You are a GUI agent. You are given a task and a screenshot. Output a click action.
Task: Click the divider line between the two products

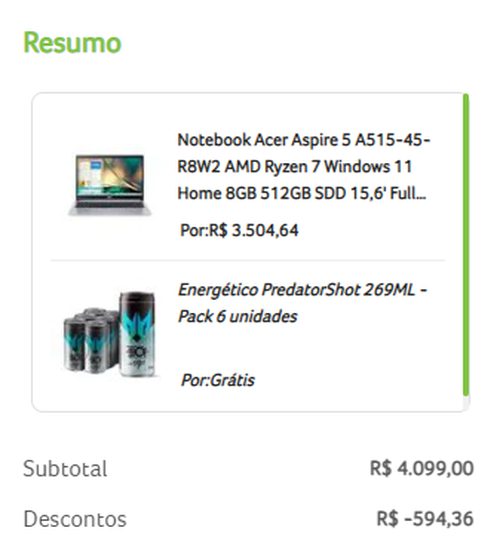click(x=248, y=261)
